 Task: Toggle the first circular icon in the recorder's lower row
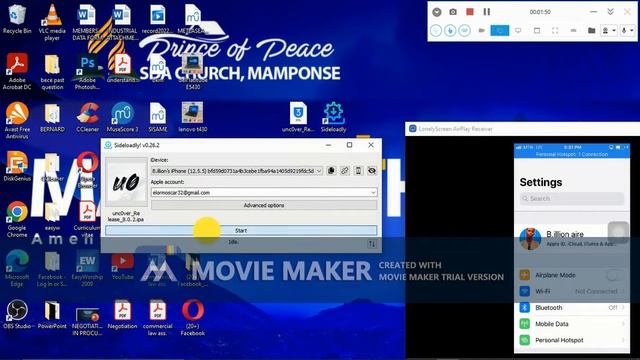(436, 30)
